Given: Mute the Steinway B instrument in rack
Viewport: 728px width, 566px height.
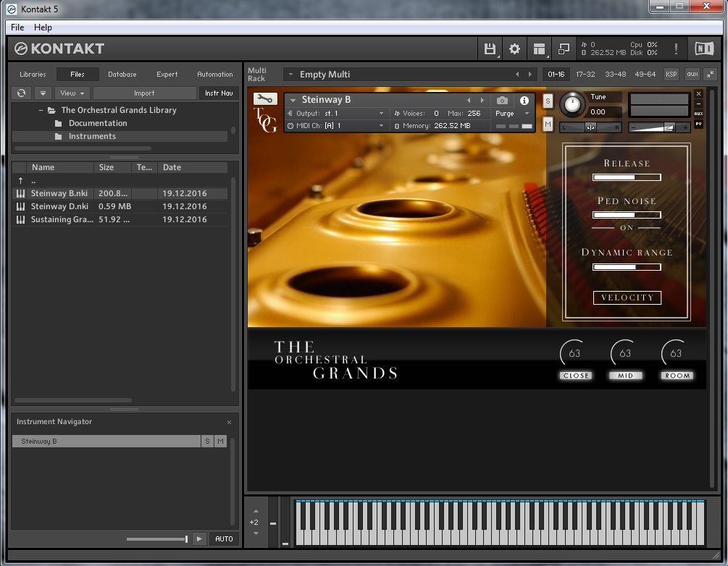Looking at the screenshot, I should tap(548, 124).
